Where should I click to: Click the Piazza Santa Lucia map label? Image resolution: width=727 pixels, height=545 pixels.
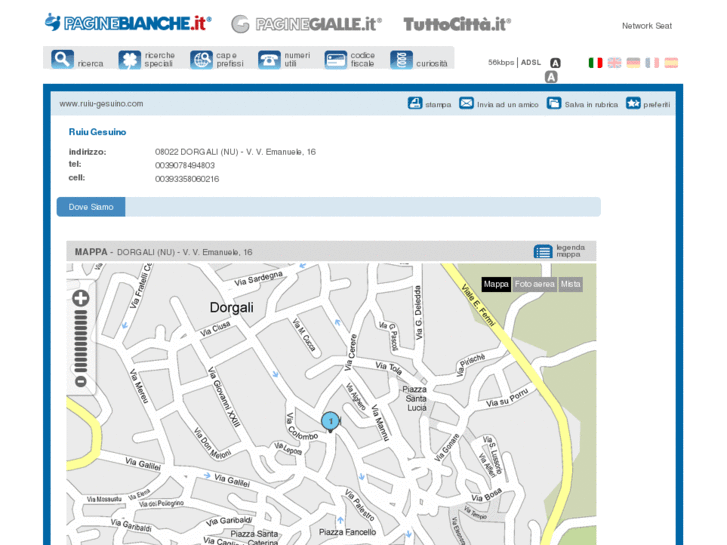coord(415,398)
